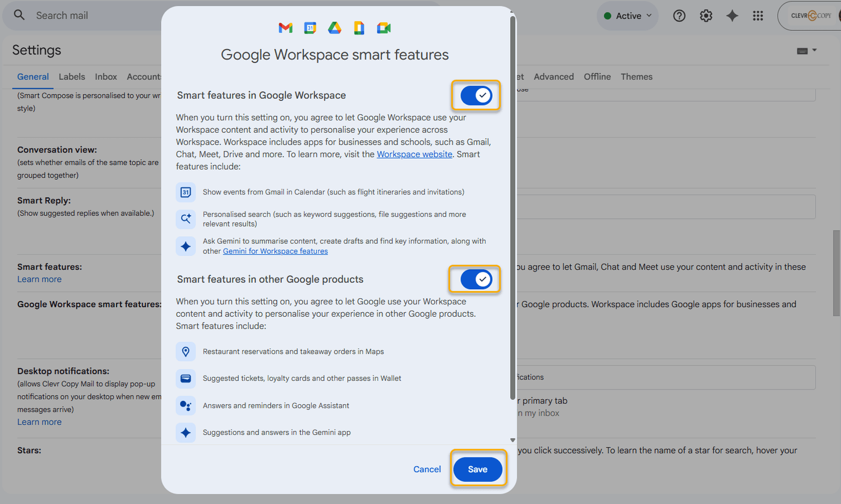This screenshot has height=504, width=841.
Task: Follow the Gemini for Workspace features link
Action: click(x=275, y=251)
